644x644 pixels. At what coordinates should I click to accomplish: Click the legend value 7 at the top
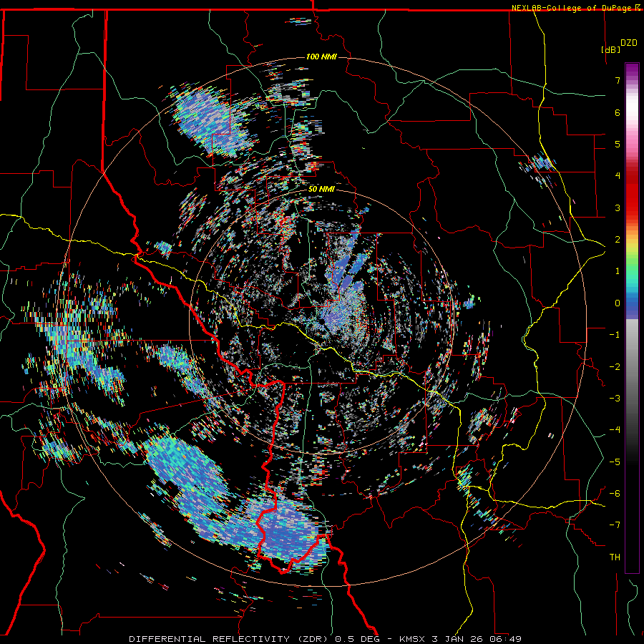(x=618, y=80)
